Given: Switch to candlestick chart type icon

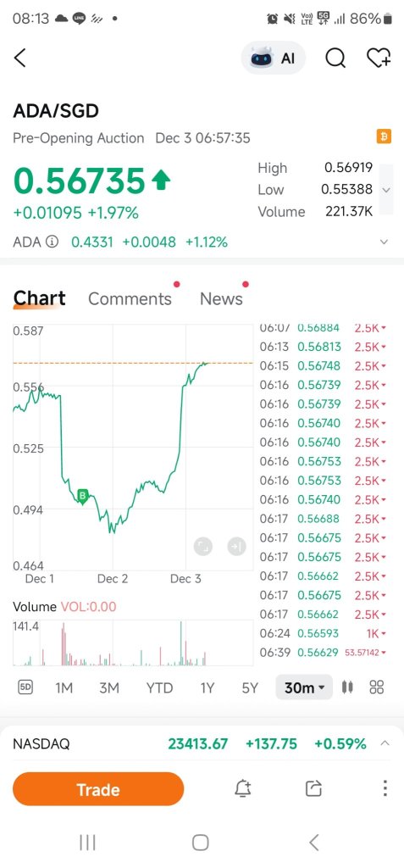Looking at the screenshot, I should [347, 687].
